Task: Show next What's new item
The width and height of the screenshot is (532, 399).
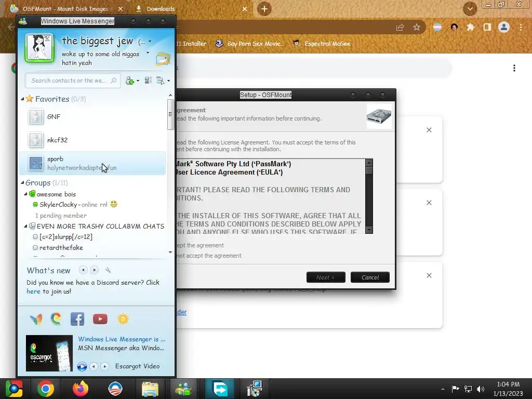Action: click(95, 270)
